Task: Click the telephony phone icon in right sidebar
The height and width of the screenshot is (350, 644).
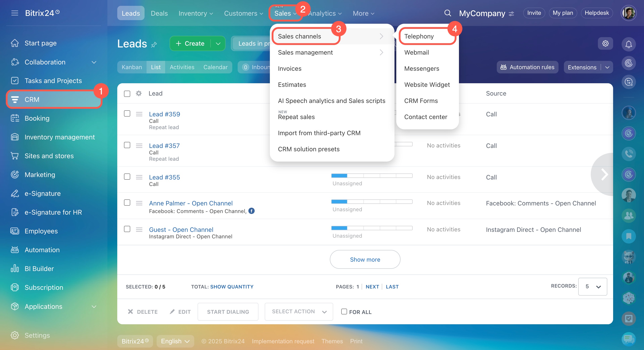Action: pyautogui.click(x=629, y=154)
